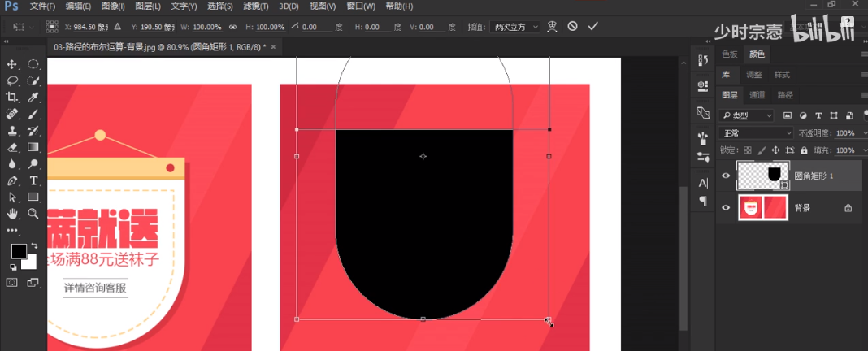This screenshot has height=351, width=868.
Task: Select the Dodge tool
Action: click(33, 164)
